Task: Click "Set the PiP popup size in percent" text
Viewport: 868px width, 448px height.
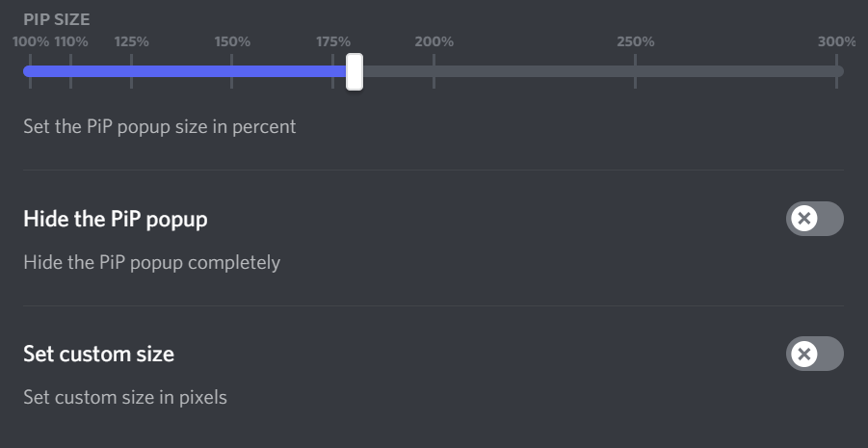Action: point(159,126)
